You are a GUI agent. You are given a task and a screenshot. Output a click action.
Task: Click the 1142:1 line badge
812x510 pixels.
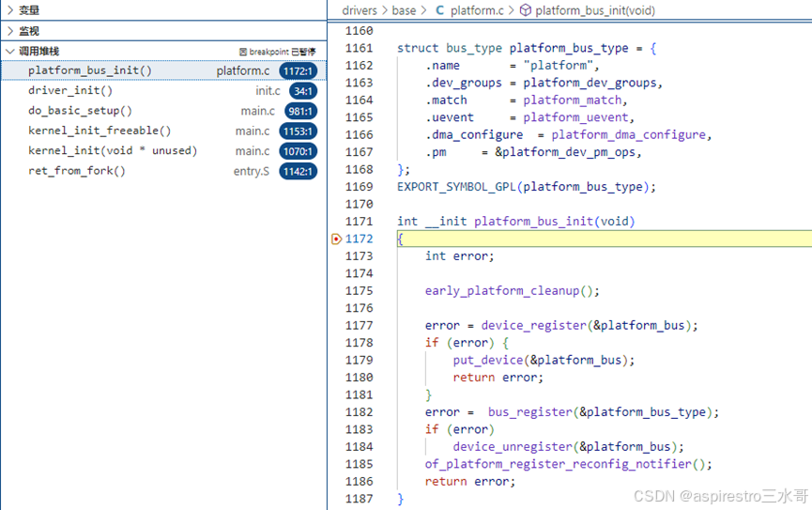(x=298, y=172)
